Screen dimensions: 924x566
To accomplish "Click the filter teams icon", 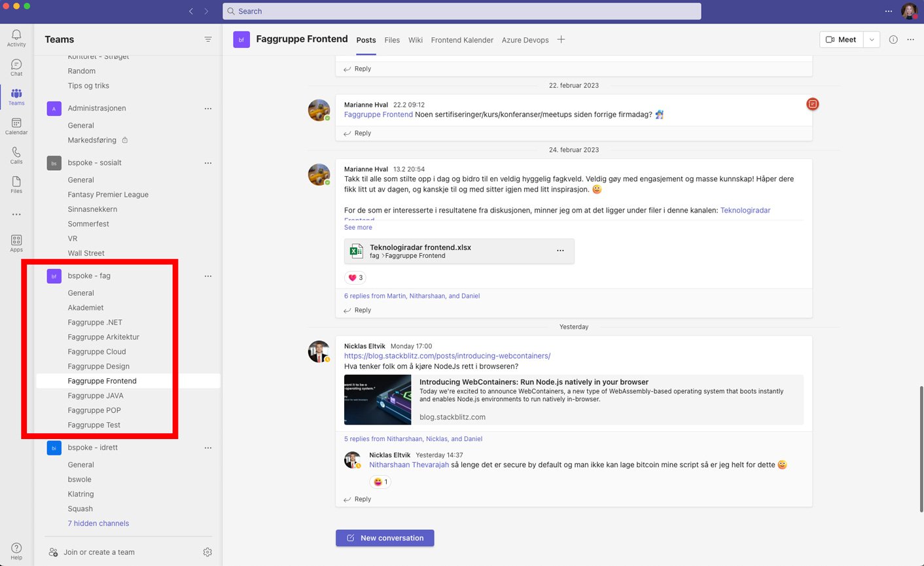I will (x=208, y=39).
